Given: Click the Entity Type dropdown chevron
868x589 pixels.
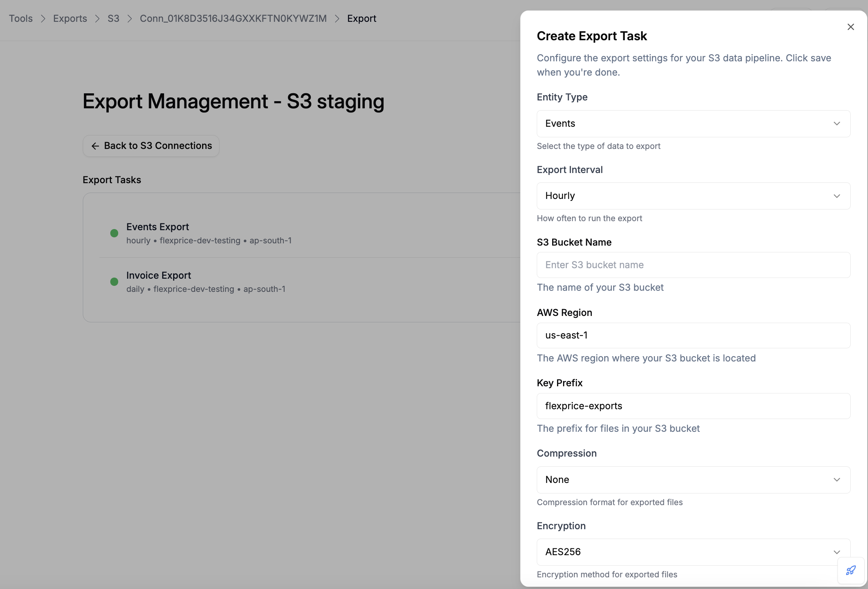Looking at the screenshot, I should click(837, 123).
